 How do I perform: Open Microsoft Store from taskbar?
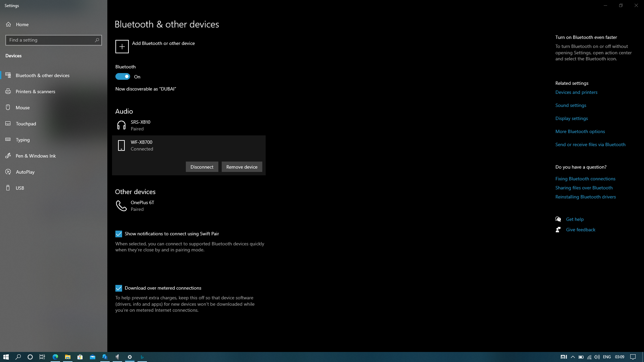click(x=80, y=357)
